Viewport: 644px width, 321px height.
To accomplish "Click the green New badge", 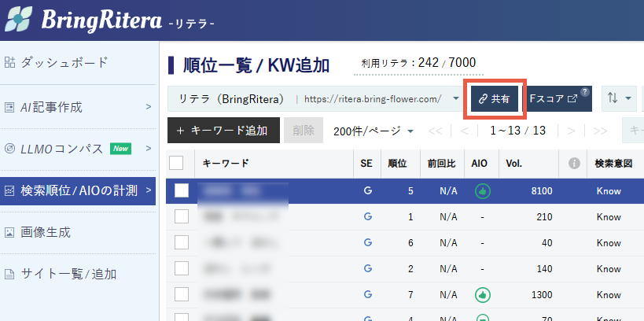I will pyautogui.click(x=120, y=149).
